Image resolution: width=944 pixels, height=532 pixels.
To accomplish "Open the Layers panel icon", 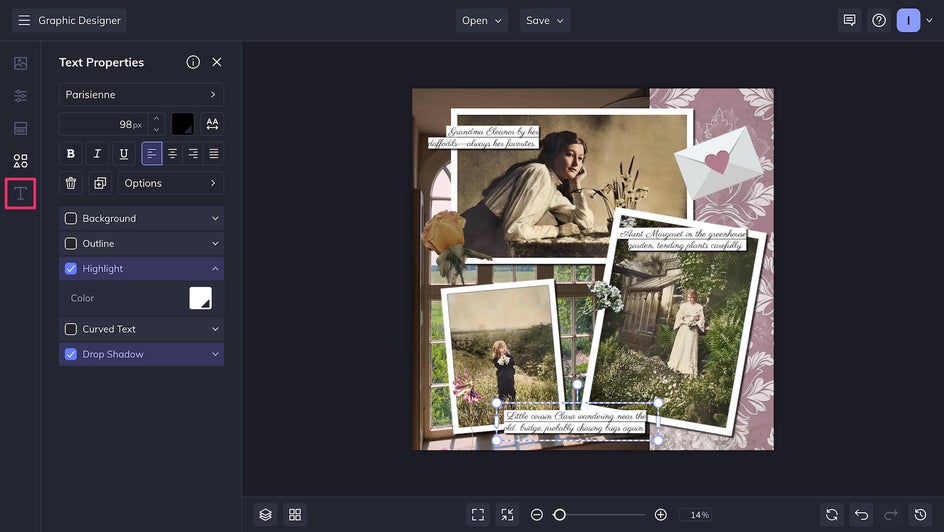I will tap(265, 514).
